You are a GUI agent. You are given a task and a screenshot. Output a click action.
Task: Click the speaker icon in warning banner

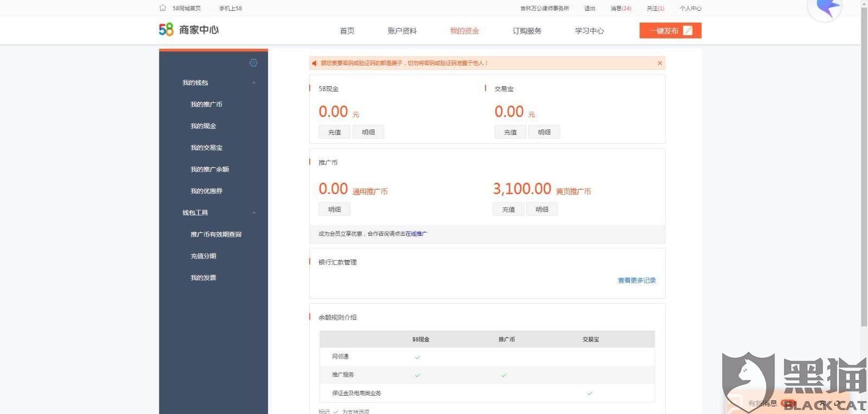tap(315, 63)
